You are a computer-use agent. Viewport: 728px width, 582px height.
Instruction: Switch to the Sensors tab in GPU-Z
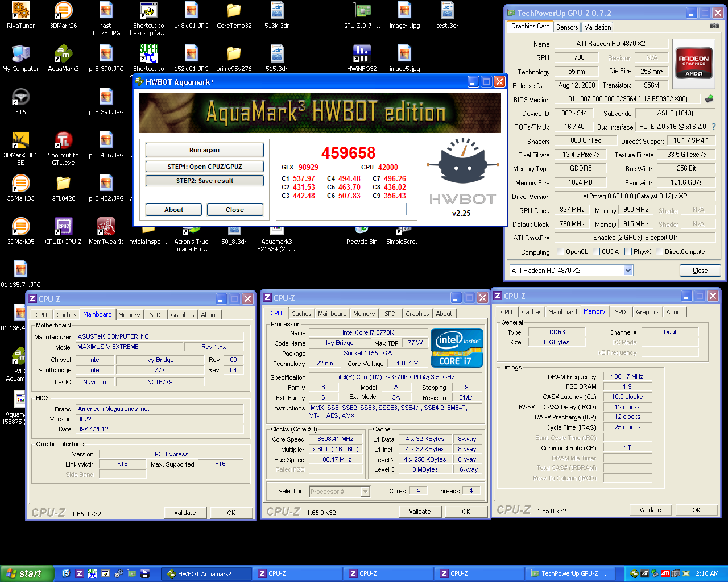tap(567, 27)
